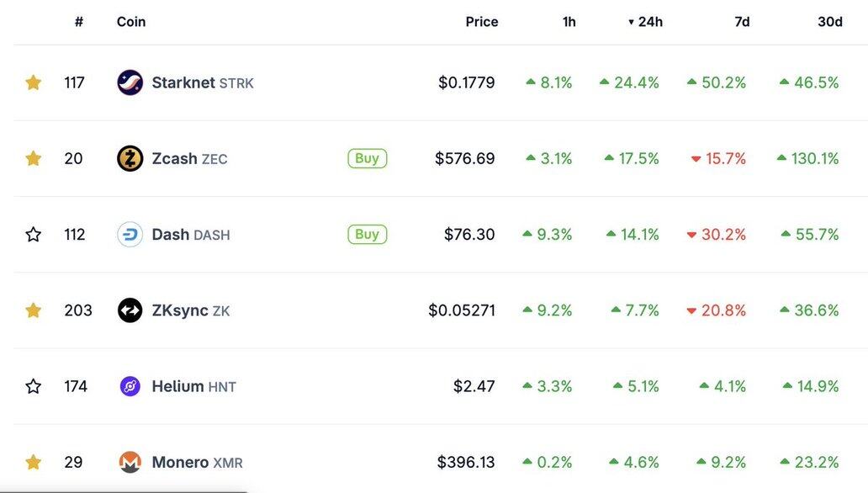This screenshot has height=493, width=868.
Task: Click the Starknet coin logo icon
Action: [x=130, y=82]
